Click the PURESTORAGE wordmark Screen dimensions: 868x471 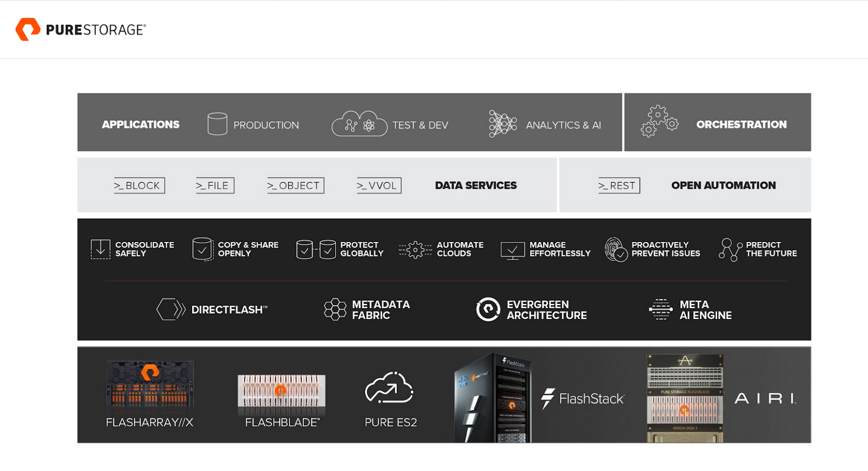pos(96,30)
